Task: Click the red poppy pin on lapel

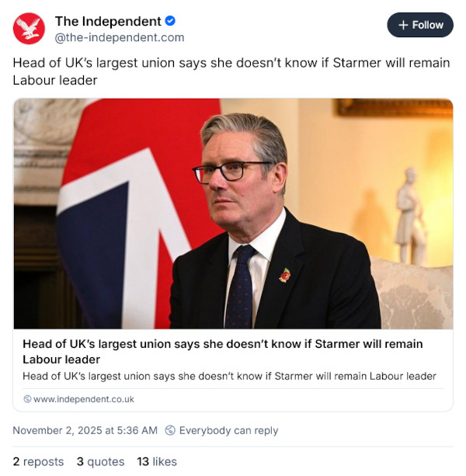Action: [285, 274]
